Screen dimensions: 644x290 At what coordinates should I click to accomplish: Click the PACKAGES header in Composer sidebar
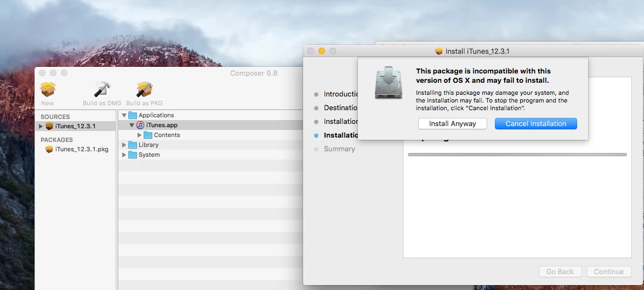56,140
